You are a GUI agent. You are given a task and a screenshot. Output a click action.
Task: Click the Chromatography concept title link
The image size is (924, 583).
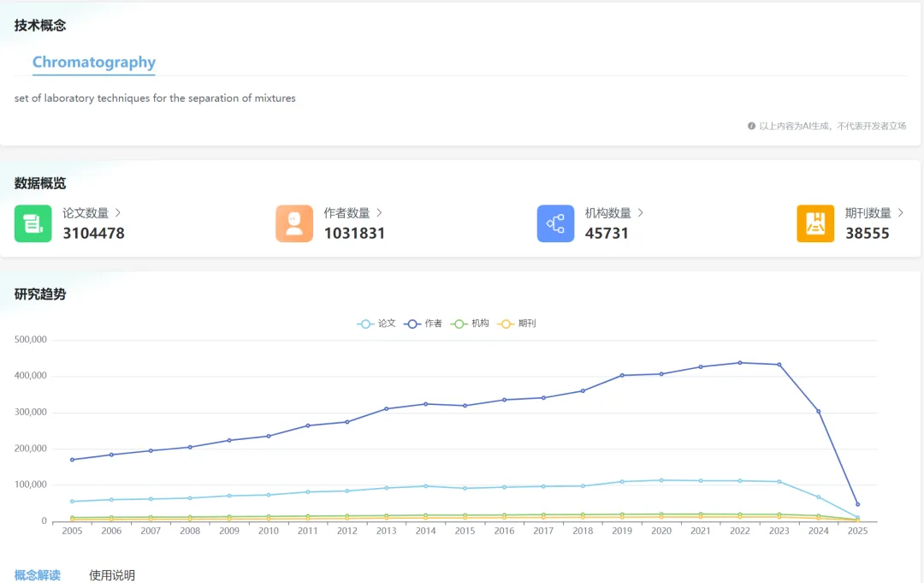(94, 62)
